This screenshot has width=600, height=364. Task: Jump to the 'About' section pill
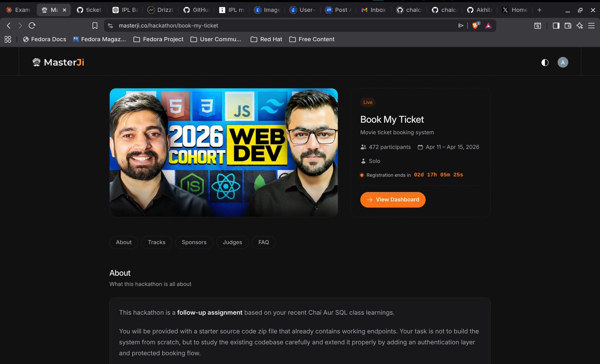coord(123,242)
